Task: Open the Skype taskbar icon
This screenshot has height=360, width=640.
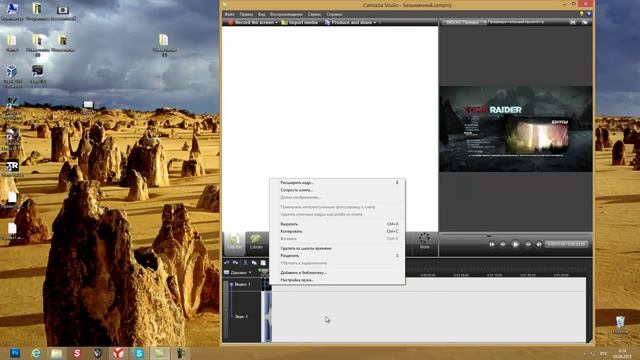Action: (x=139, y=353)
